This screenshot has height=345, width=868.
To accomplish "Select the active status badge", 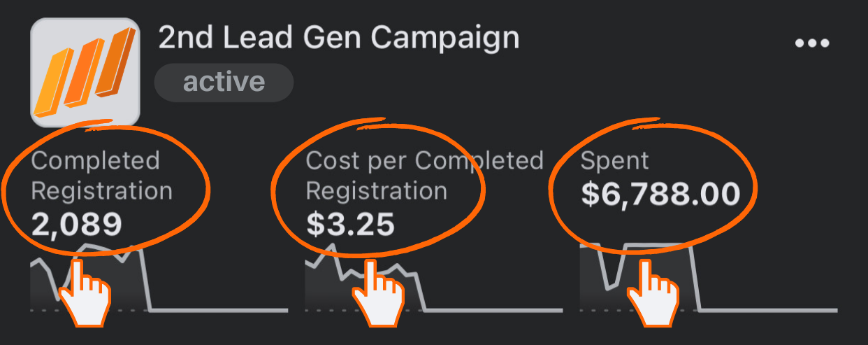I will pos(224,82).
